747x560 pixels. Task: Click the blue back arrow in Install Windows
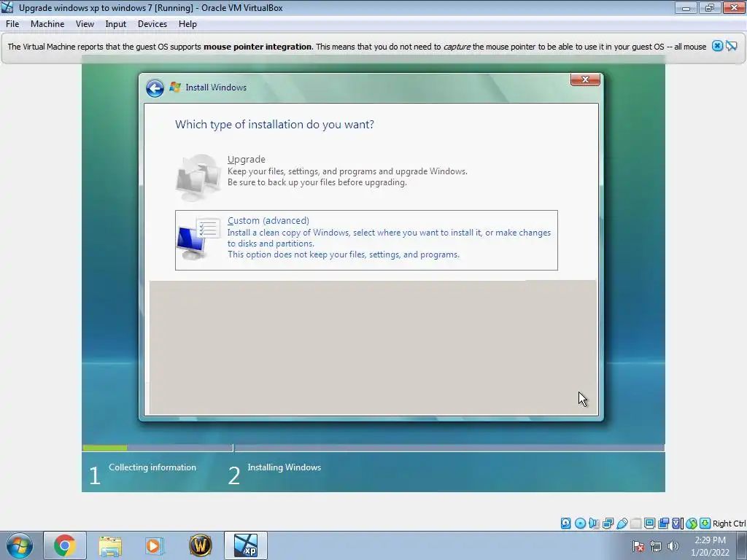(155, 88)
